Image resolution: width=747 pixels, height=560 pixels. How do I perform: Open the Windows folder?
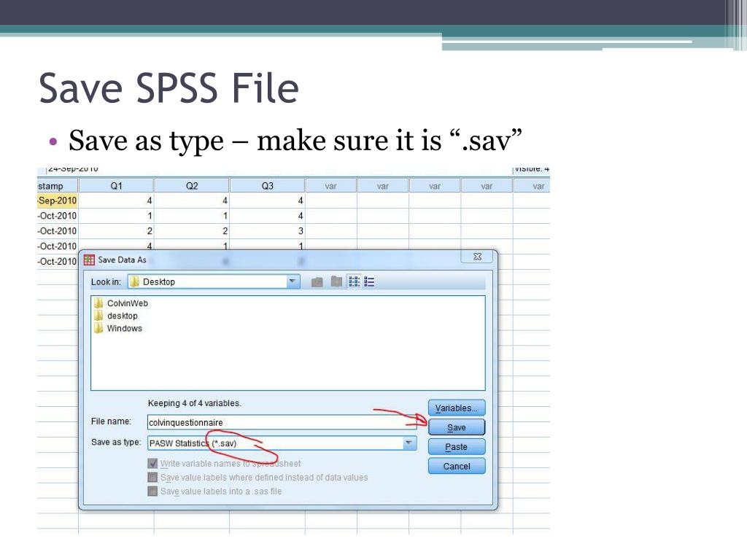[124, 328]
